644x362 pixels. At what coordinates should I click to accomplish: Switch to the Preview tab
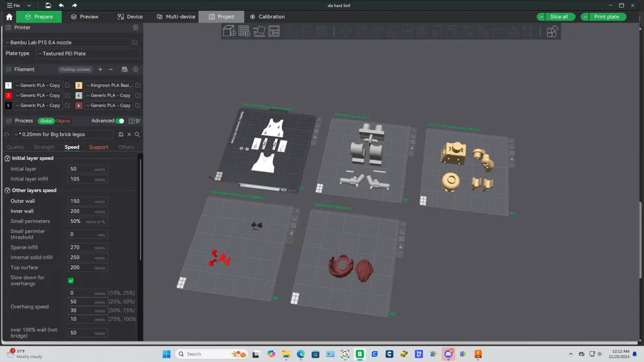click(x=85, y=17)
